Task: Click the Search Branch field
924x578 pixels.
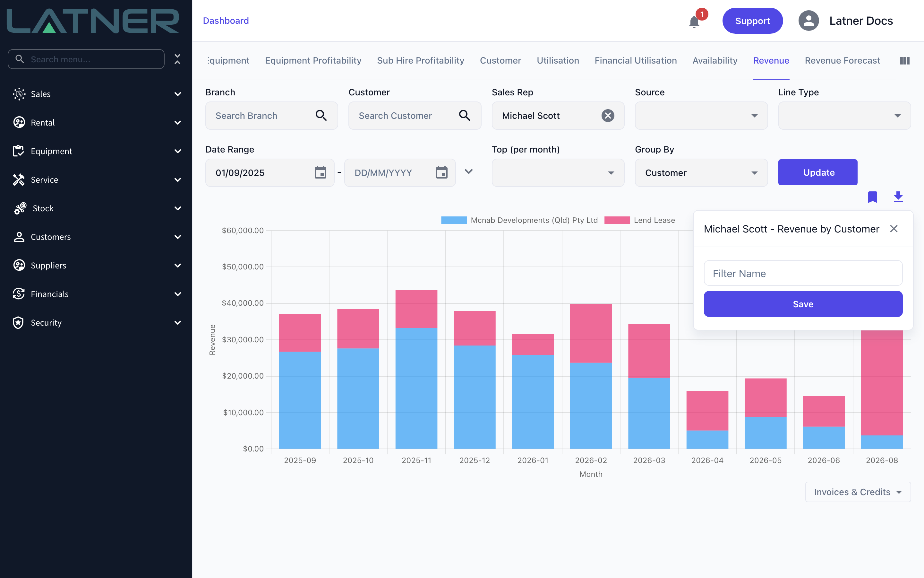Action: click(x=271, y=116)
